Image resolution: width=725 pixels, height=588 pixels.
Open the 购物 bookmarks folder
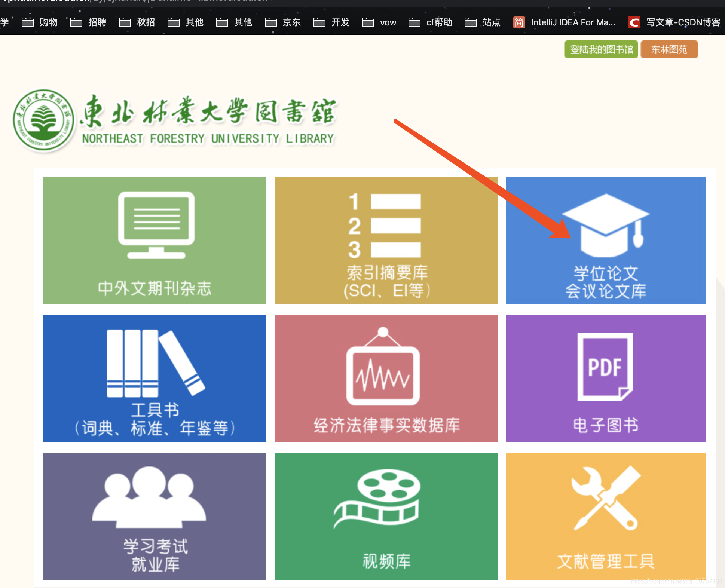40,22
